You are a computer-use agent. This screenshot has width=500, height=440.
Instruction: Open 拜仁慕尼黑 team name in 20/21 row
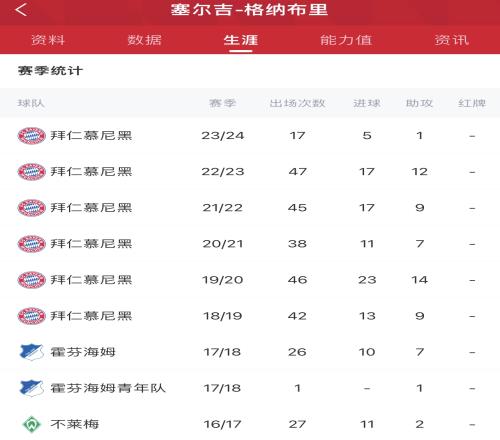tap(91, 244)
